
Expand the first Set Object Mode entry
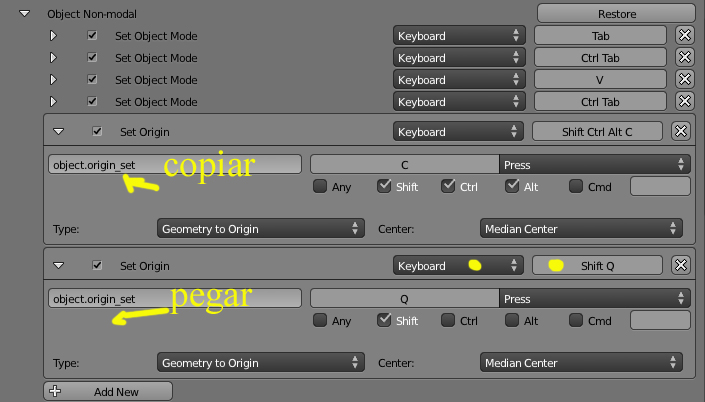(x=52, y=36)
